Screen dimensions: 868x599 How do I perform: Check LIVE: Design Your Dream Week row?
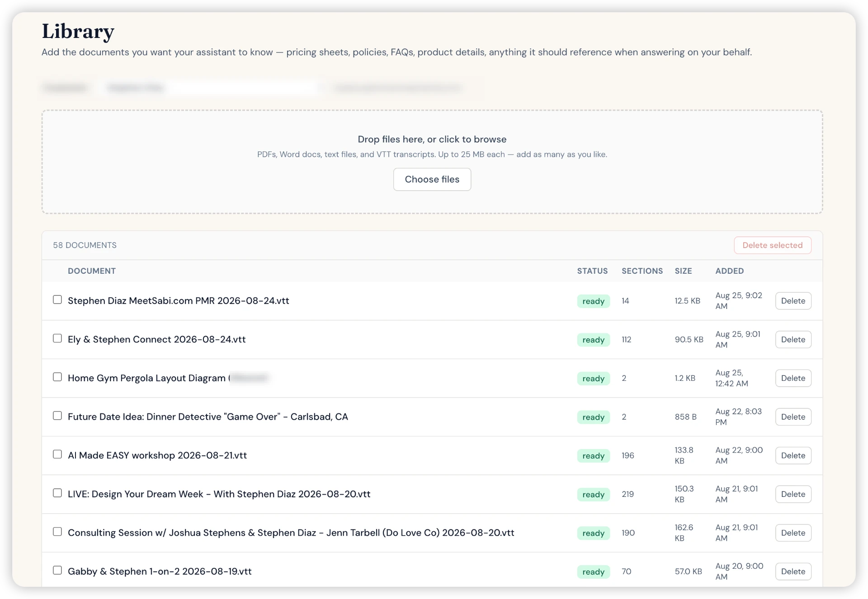[x=57, y=493]
